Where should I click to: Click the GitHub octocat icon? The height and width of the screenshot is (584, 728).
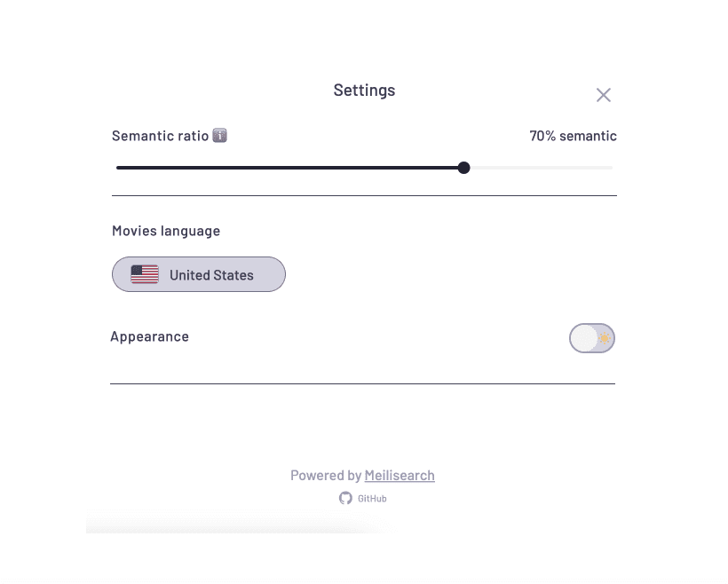[x=346, y=498]
